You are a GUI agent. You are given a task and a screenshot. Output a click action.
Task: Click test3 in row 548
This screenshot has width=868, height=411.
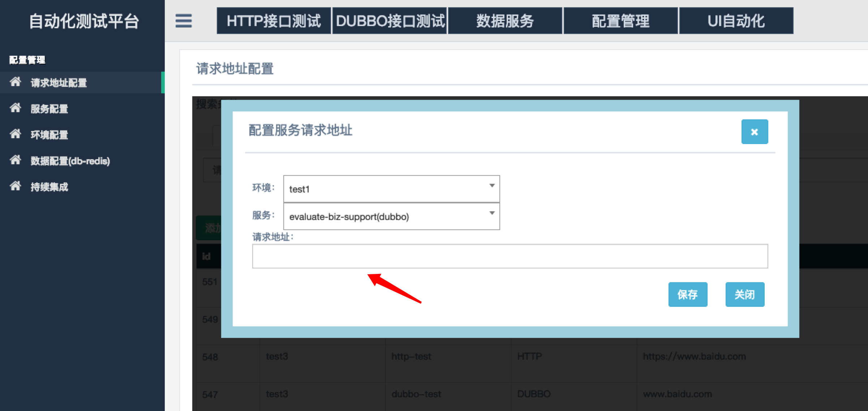pos(277,356)
